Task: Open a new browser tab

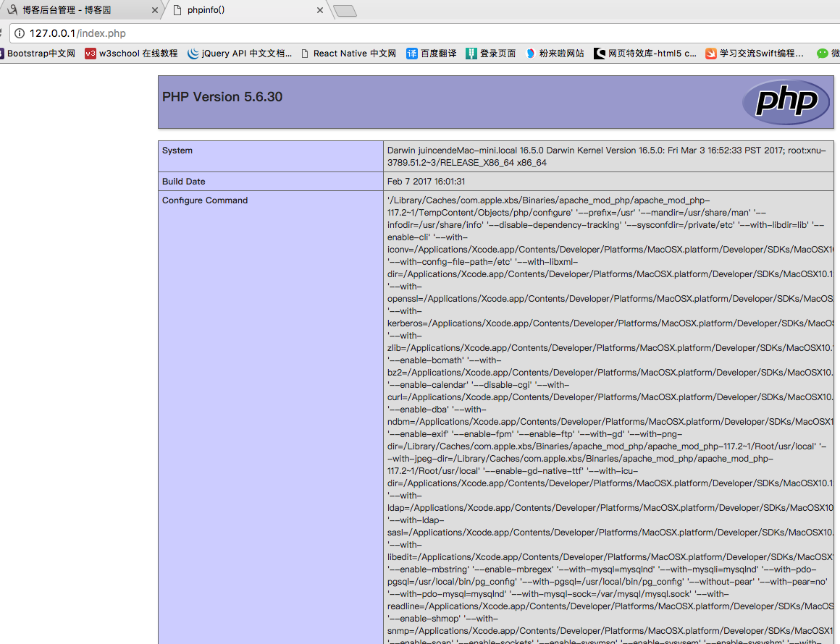Action: coord(345,11)
